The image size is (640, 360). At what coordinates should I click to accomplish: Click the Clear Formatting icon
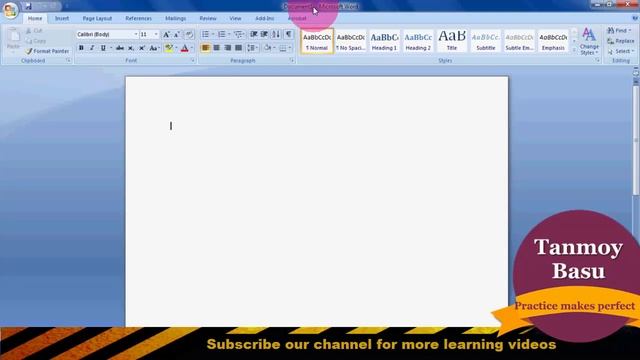[x=189, y=35]
